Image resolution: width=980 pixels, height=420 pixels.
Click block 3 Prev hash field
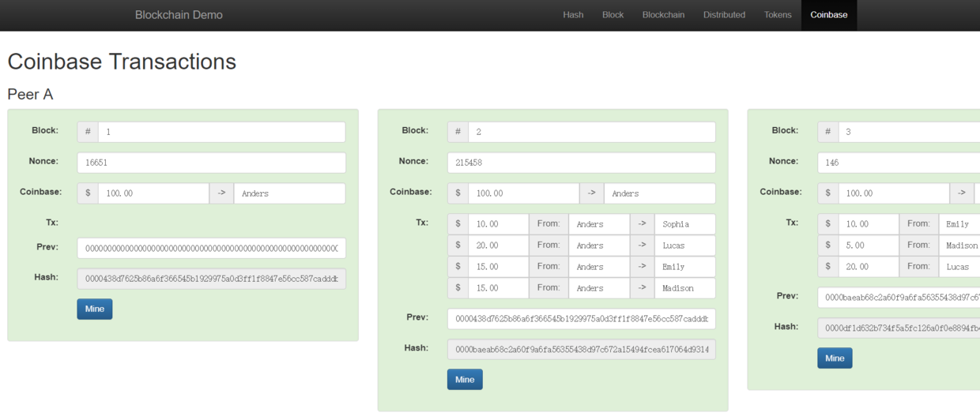899,298
